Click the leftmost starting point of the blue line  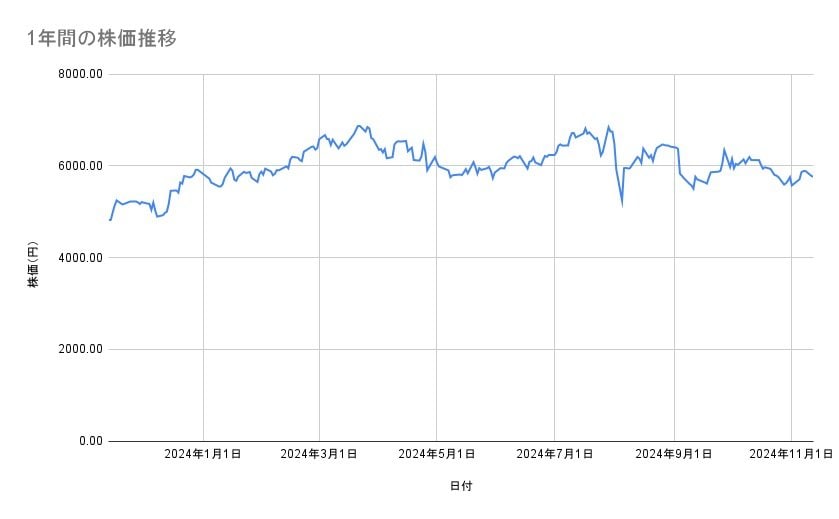click(110, 220)
